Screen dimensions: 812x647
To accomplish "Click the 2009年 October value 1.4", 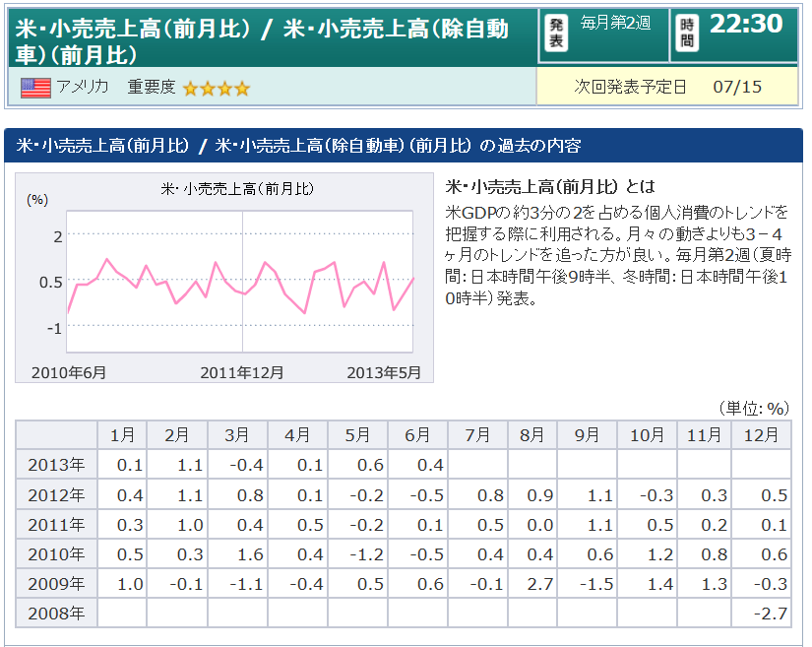I will tap(660, 584).
